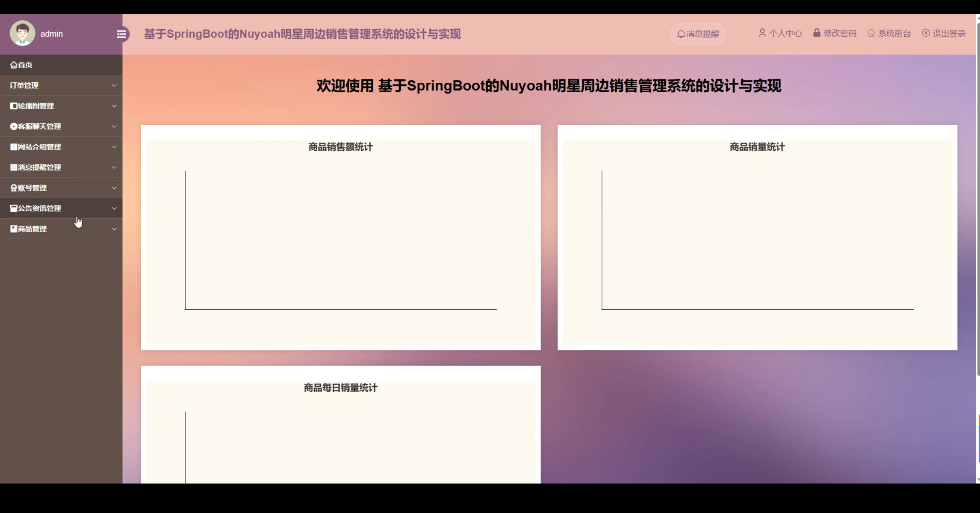Toggle sidebar with hamburger menu icon
The image size is (980, 513).
[x=122, y=34]
